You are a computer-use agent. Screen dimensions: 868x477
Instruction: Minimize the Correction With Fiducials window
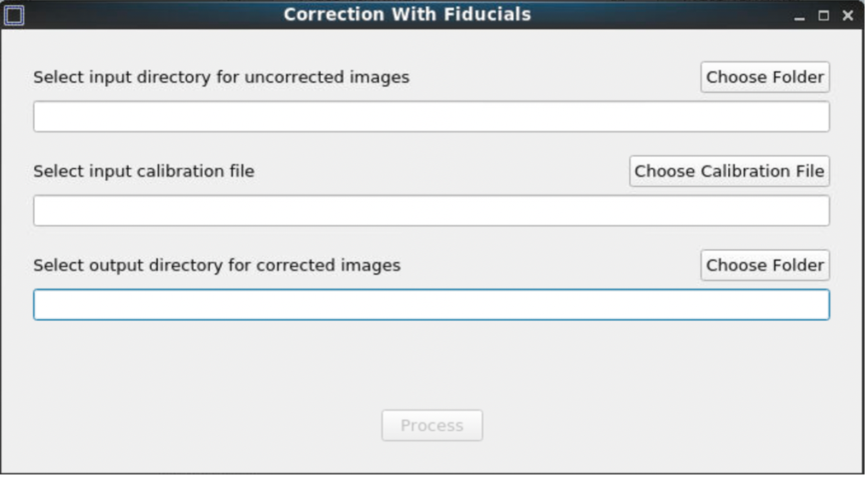pos(800,16)
